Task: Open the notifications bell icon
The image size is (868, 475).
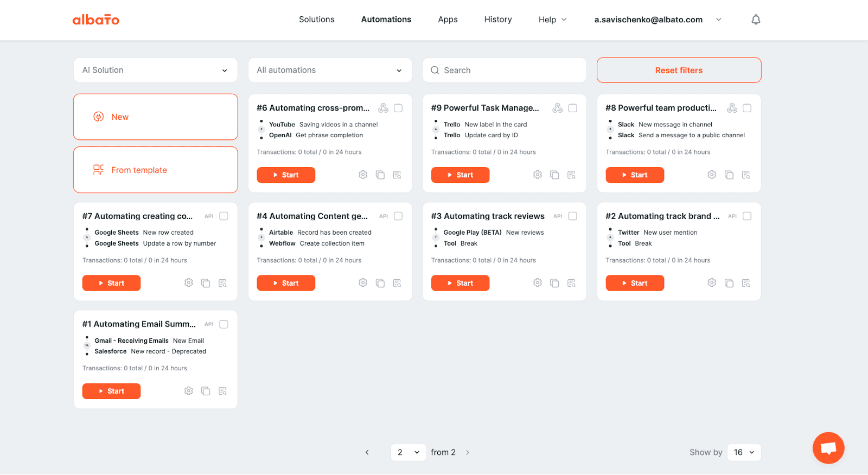Action: pyautogui.click(x=756, y=20)
